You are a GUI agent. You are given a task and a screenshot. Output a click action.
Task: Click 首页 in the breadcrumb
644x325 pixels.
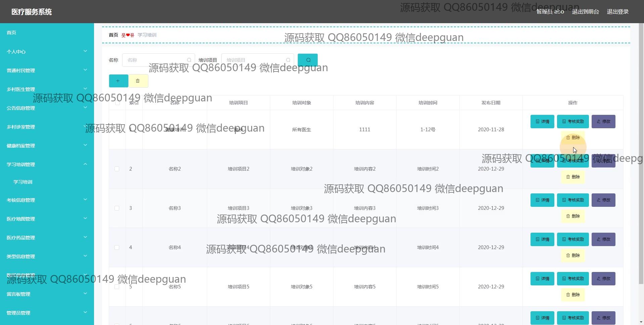pos(113,35)
